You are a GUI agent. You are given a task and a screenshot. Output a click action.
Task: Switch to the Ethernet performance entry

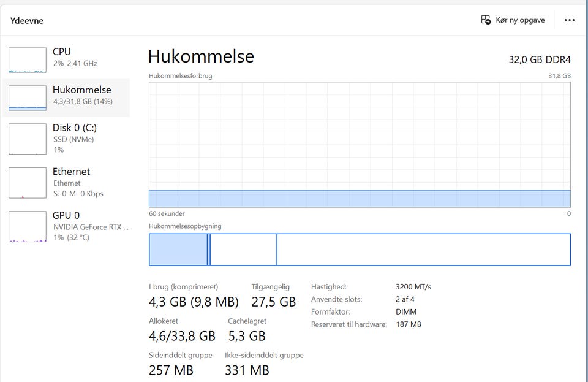click(x=66, y=182)
